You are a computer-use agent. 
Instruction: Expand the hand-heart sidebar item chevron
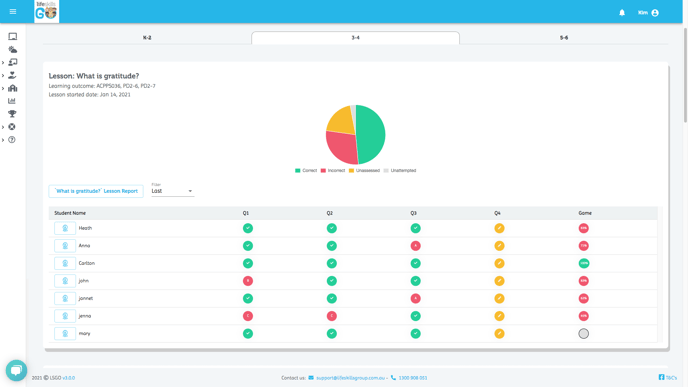click(3, 75)
